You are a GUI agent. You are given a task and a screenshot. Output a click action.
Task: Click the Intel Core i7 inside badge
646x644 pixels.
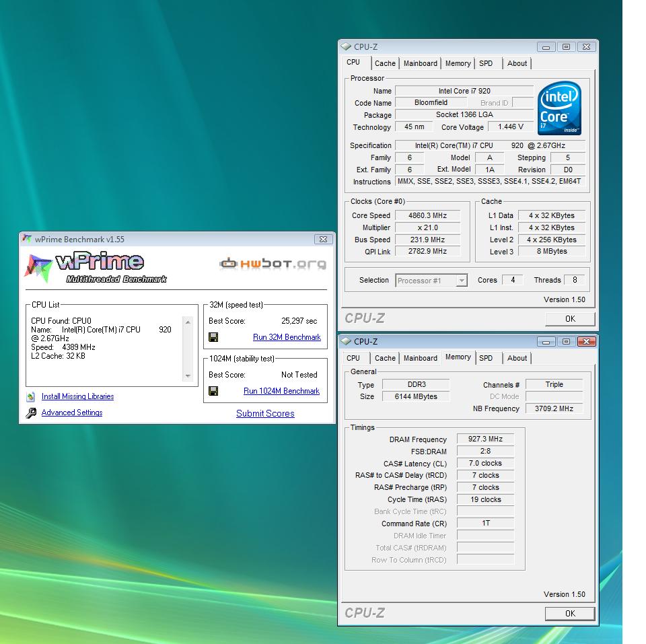tap(559, 108)
